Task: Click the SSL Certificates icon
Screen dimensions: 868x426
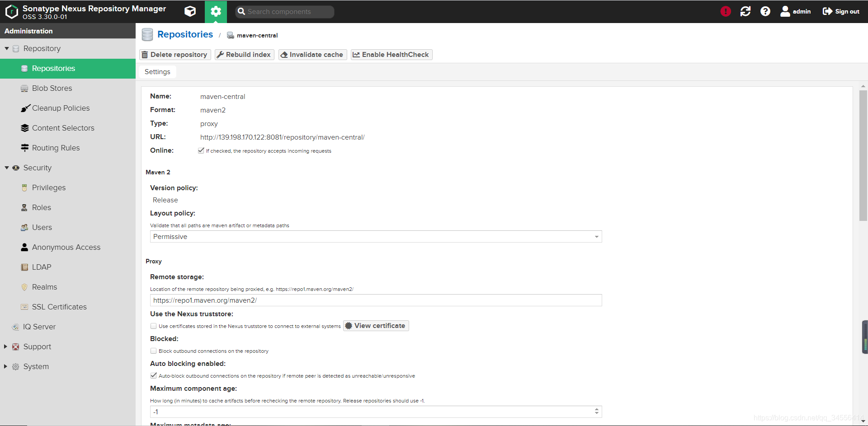Action: 24,307
